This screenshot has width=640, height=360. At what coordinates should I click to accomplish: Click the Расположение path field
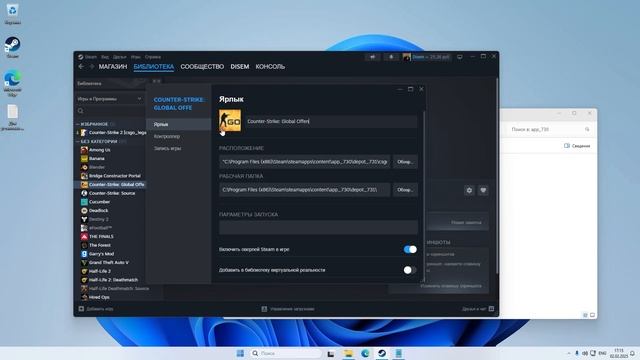coord(304,162)
